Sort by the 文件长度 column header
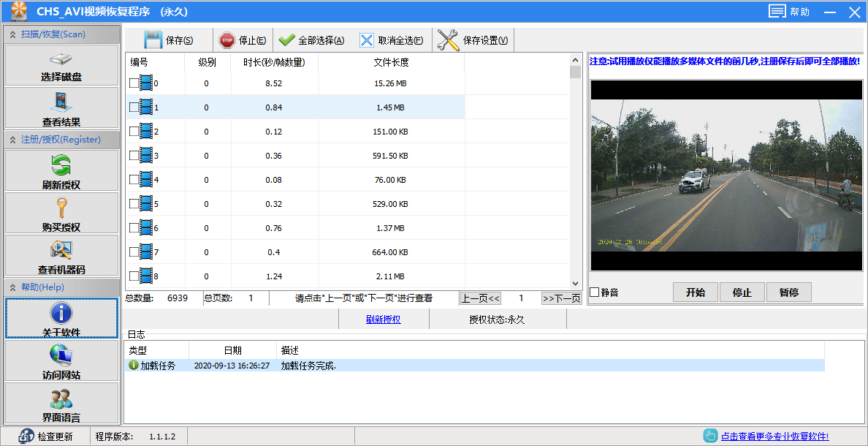Viewport: 868px width, 446px height. point(392,63)
